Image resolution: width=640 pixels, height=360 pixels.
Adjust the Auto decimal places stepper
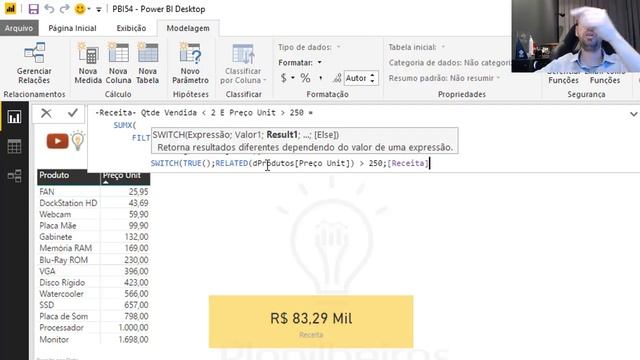tap(372, 78)
